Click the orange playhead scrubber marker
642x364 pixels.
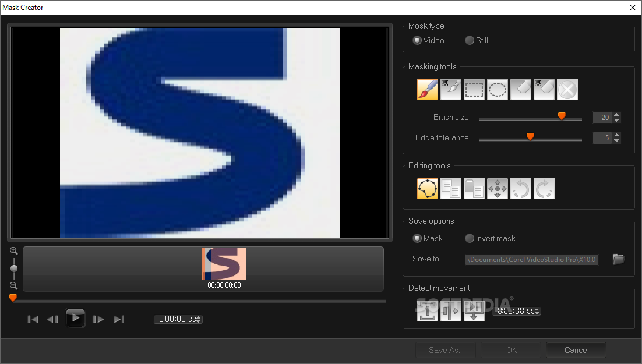[13, 298]
